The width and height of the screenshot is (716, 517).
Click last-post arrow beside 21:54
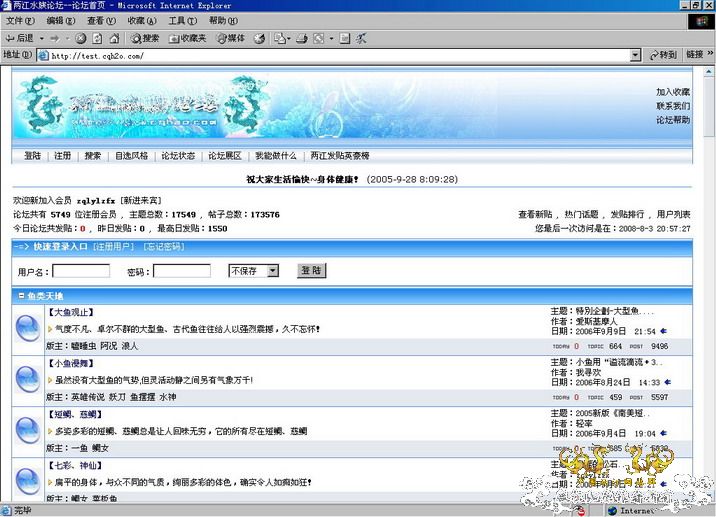(x=663, y=331)
